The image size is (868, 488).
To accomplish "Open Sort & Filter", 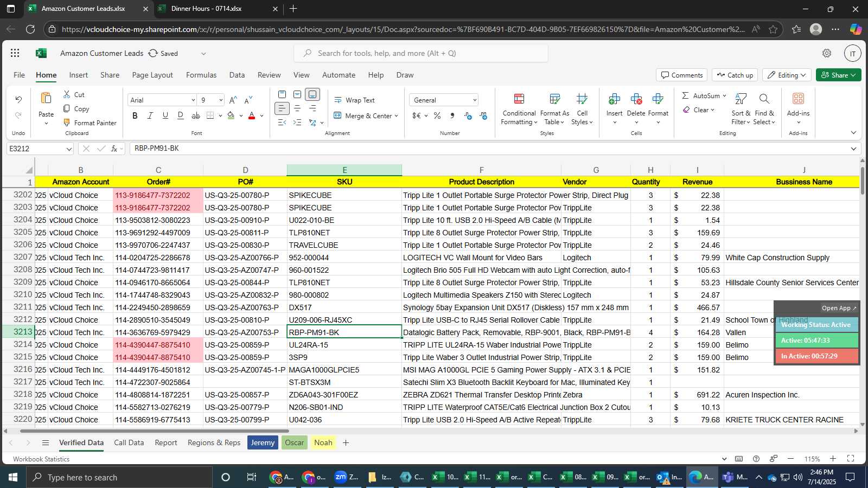I will (741, 109).
